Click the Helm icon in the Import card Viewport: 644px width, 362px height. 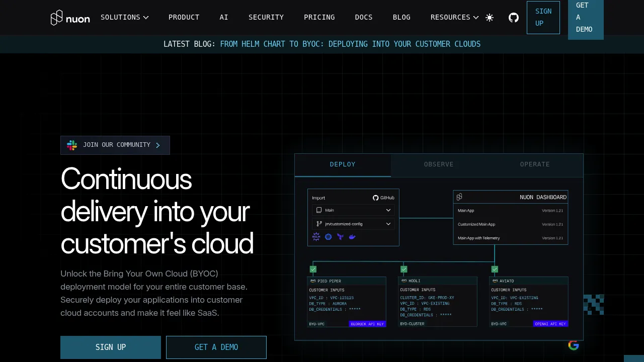tap(316, 237)
